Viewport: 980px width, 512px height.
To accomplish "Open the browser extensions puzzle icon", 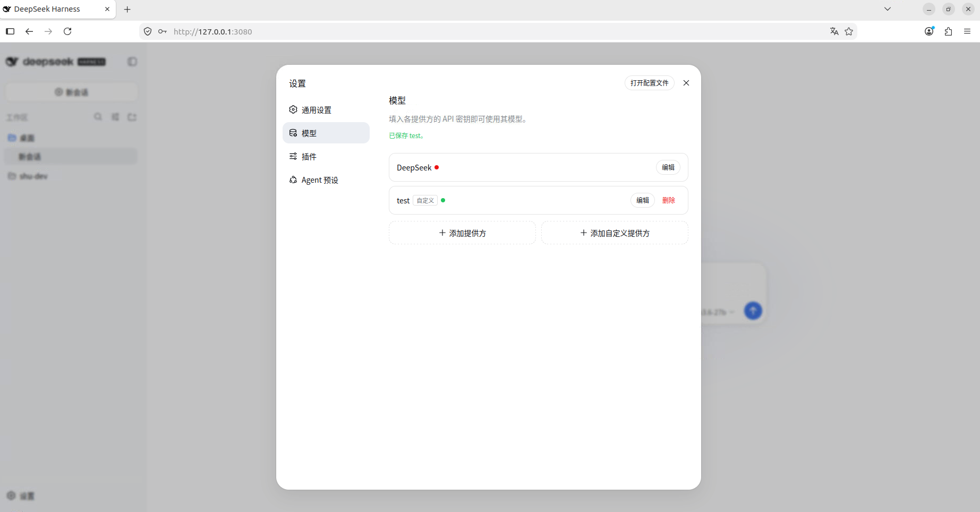I will point(948,31).
